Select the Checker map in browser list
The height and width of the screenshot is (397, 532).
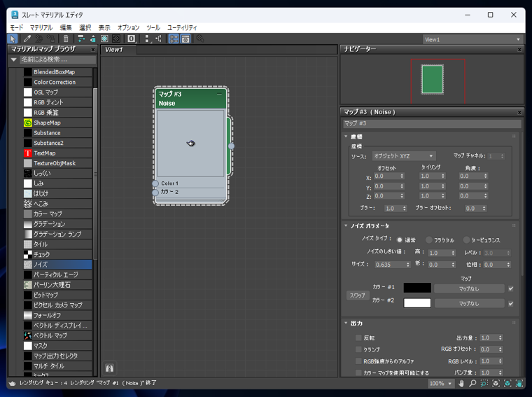click(x=57, y=254)
